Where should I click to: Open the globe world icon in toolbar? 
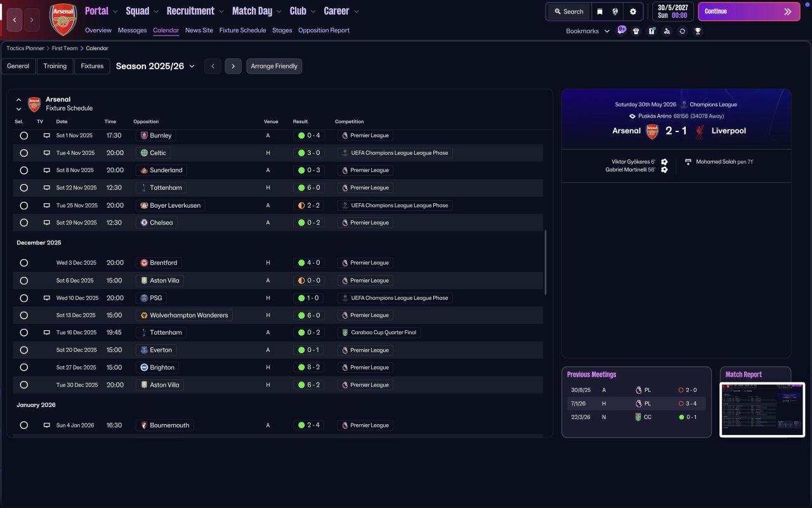[615, 11]
